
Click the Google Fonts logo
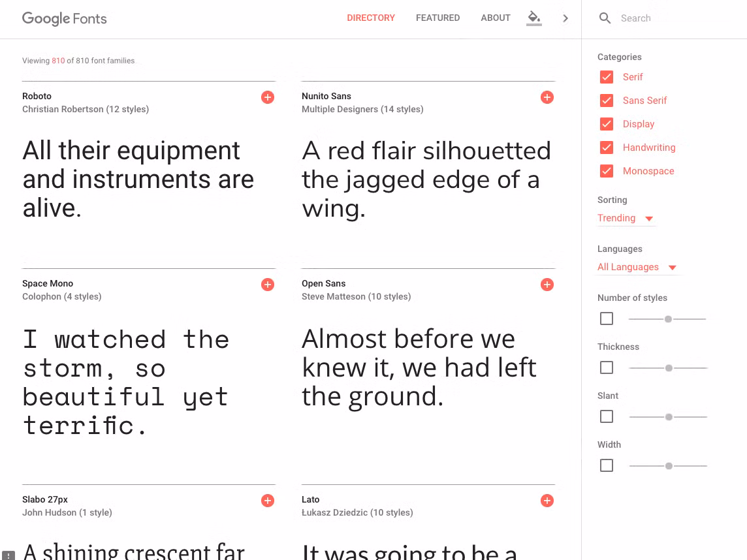[64, 18]
